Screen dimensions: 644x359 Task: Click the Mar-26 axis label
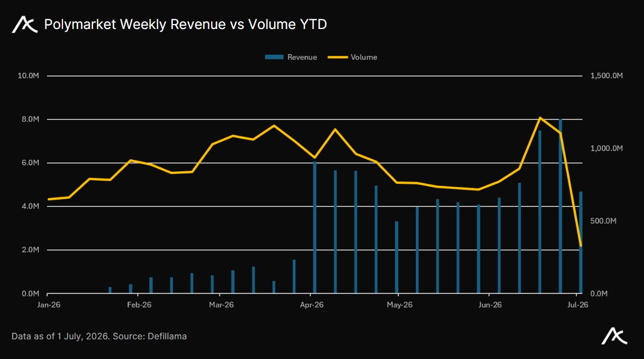coord(222,305)
